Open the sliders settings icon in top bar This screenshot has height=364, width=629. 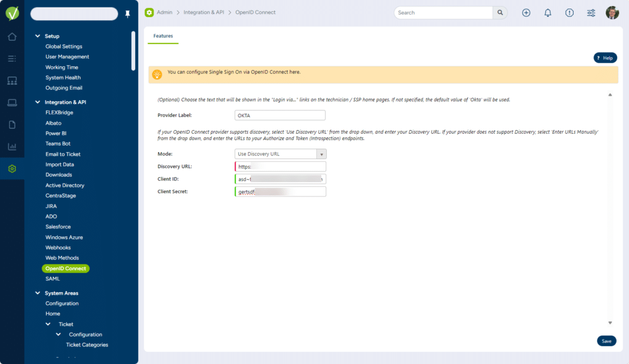click(x=591, y=13)
